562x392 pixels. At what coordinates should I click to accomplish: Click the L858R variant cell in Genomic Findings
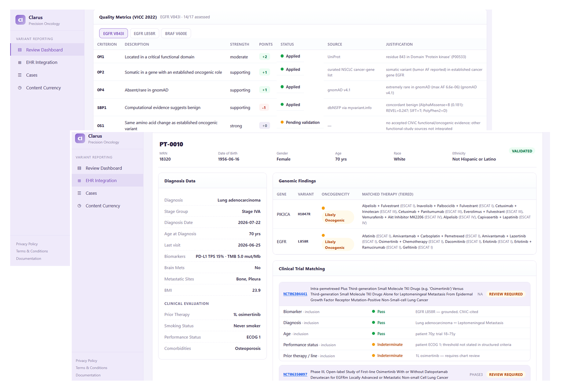pos(303,241)
